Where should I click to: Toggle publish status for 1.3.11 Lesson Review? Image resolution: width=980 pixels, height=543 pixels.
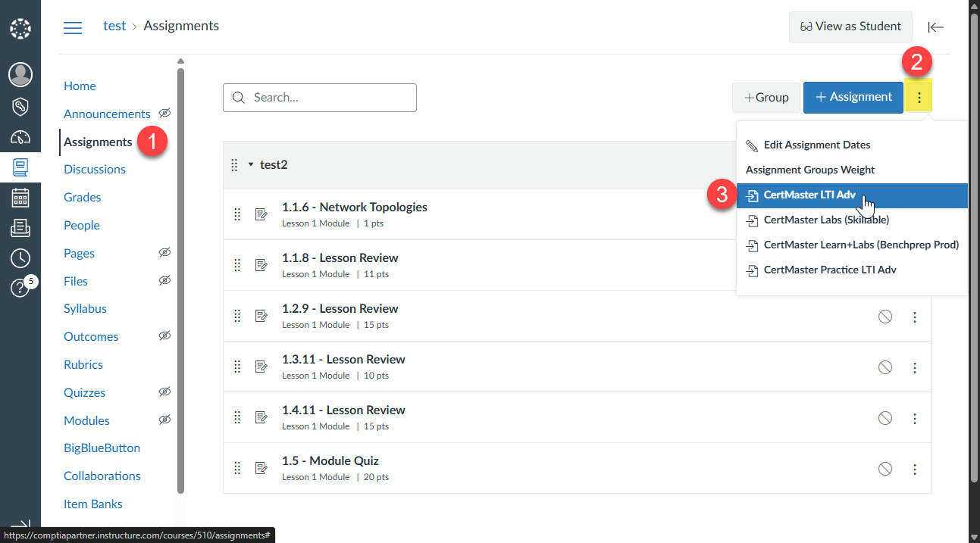click(885, 367)
